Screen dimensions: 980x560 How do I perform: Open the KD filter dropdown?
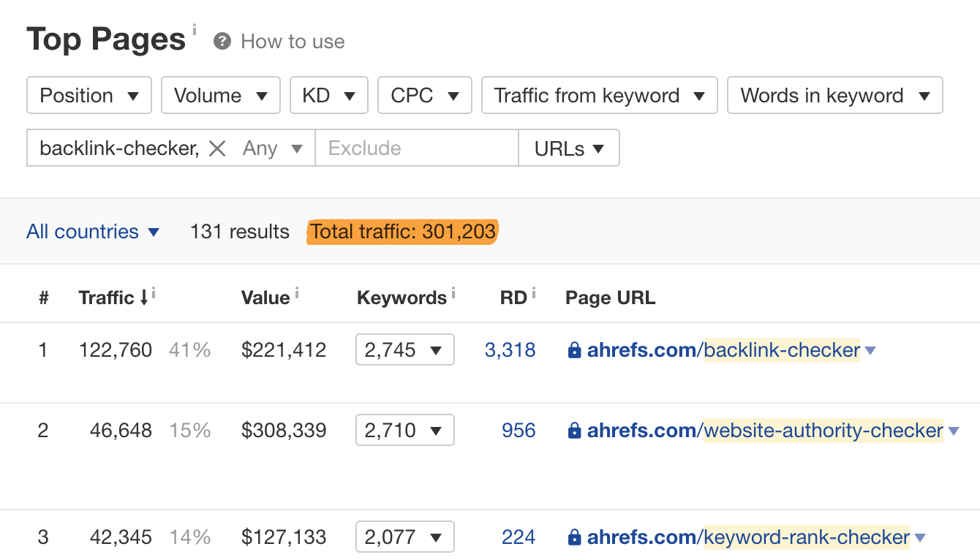(328, 96)
